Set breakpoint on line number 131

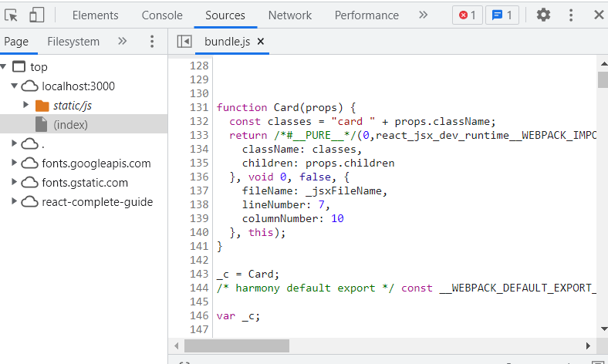point(199,107)
